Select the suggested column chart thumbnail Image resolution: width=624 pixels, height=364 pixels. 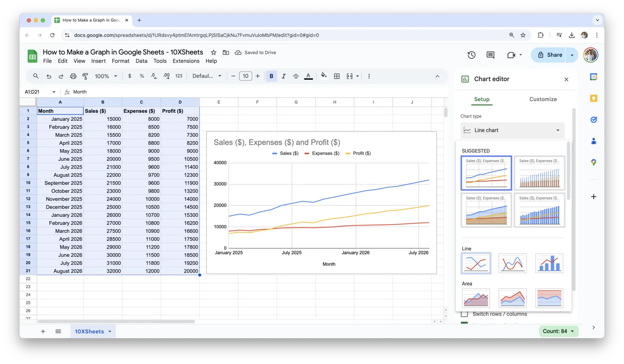[539, 173]
